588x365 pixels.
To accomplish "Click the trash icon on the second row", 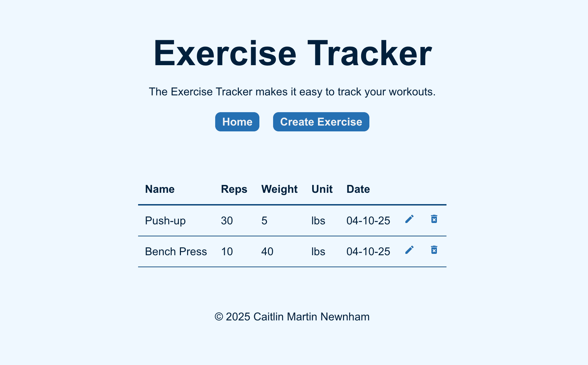I will [x=434, y=250].
